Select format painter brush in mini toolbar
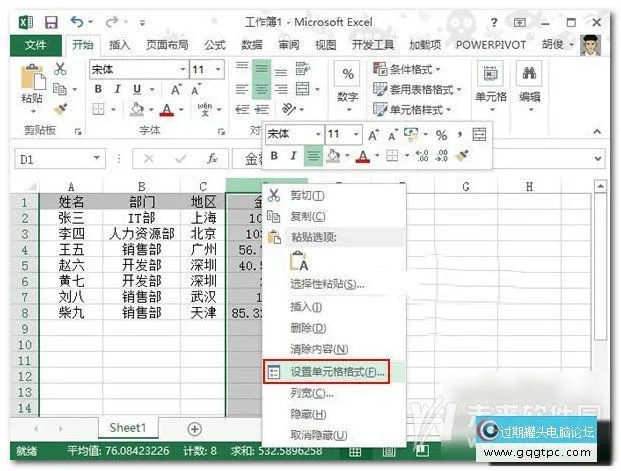Screen dimensions: 621x471 462,155
